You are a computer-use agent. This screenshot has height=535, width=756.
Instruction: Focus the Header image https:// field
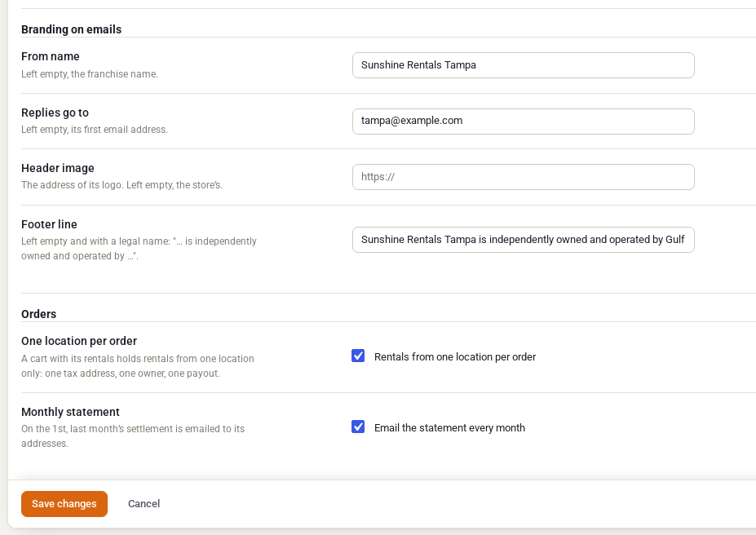tap(523, 177)
